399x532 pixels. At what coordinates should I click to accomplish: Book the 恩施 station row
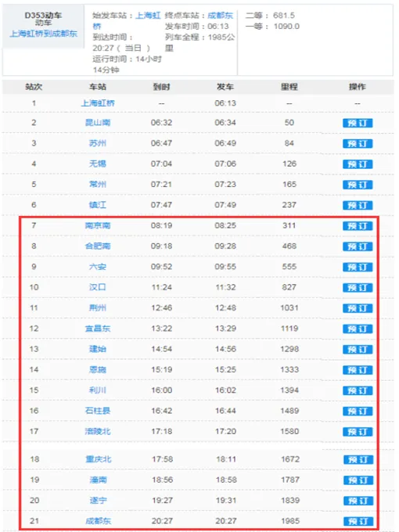tap(358, 370)
